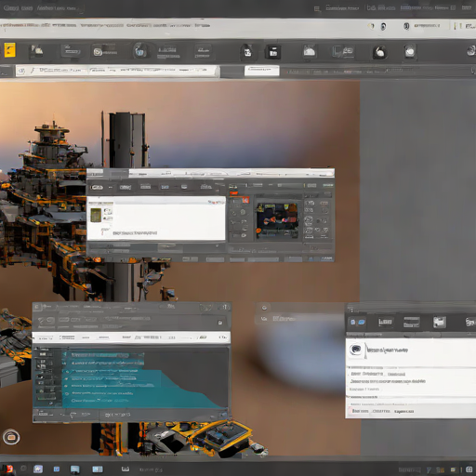Toggle the first round bullet in the teal list

67,371
